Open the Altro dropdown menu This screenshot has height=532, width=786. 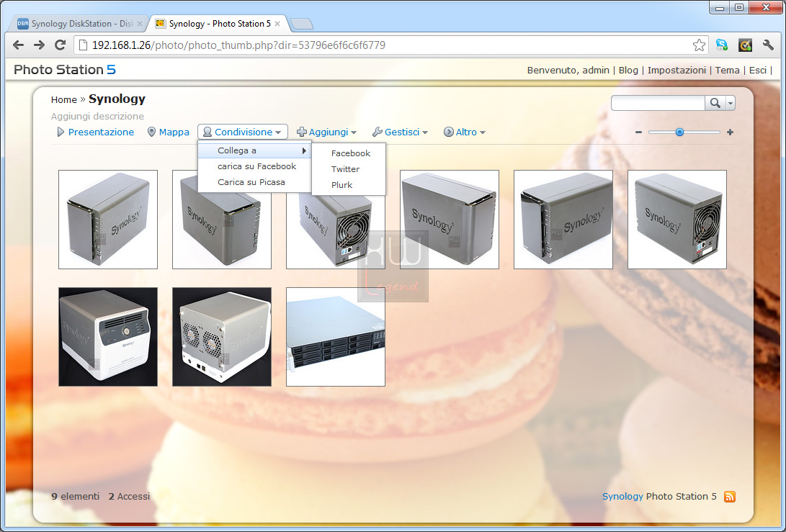[x=465, y=132]
